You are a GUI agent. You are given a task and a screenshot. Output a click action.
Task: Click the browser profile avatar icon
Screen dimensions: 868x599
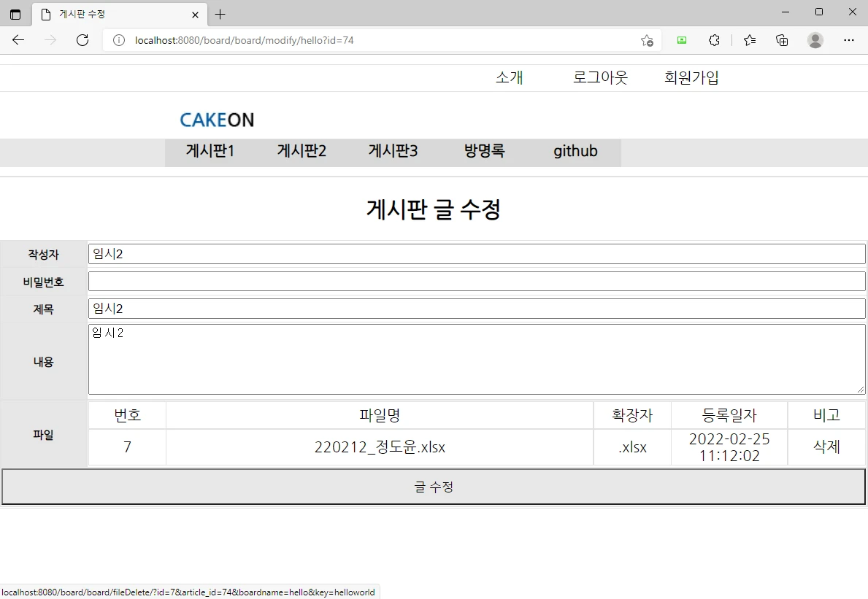(x=815, y=40)
